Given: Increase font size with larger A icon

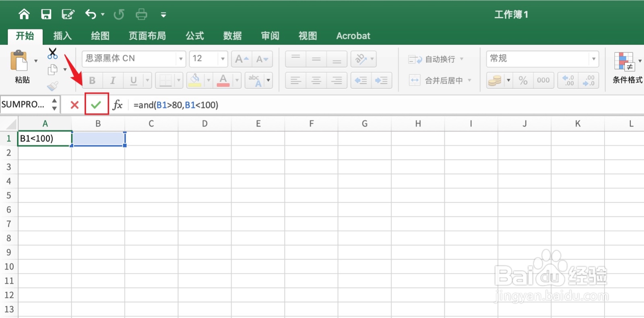Looking at the screenshot, I should click(x=242, y=59).
